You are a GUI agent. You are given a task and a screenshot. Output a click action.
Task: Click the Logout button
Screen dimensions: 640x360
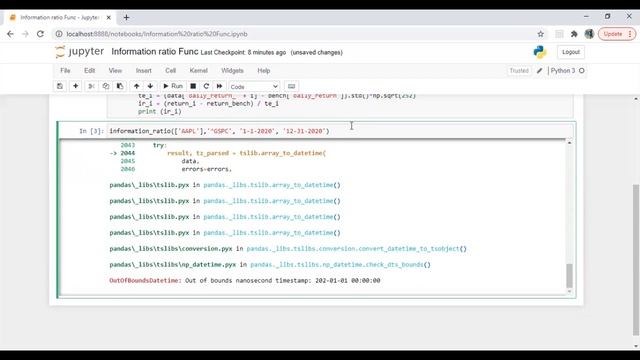pos(571,52)
